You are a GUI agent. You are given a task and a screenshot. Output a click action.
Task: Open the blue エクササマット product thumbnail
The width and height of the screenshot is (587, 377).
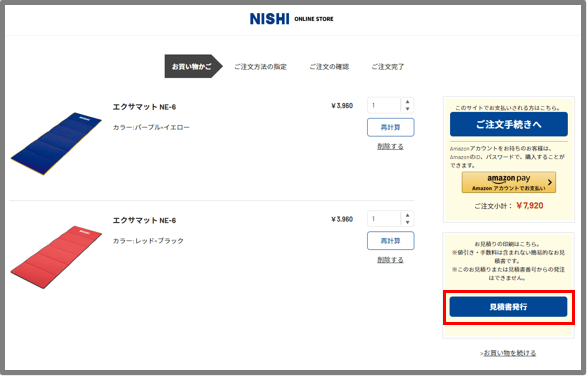(x=56, y=143)
